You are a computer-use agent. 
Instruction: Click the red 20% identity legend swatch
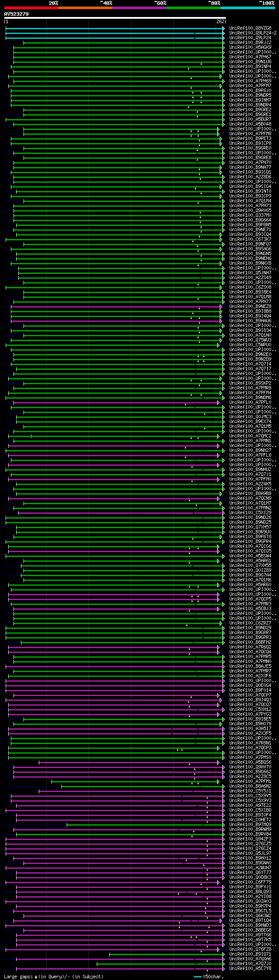[31, 8]
